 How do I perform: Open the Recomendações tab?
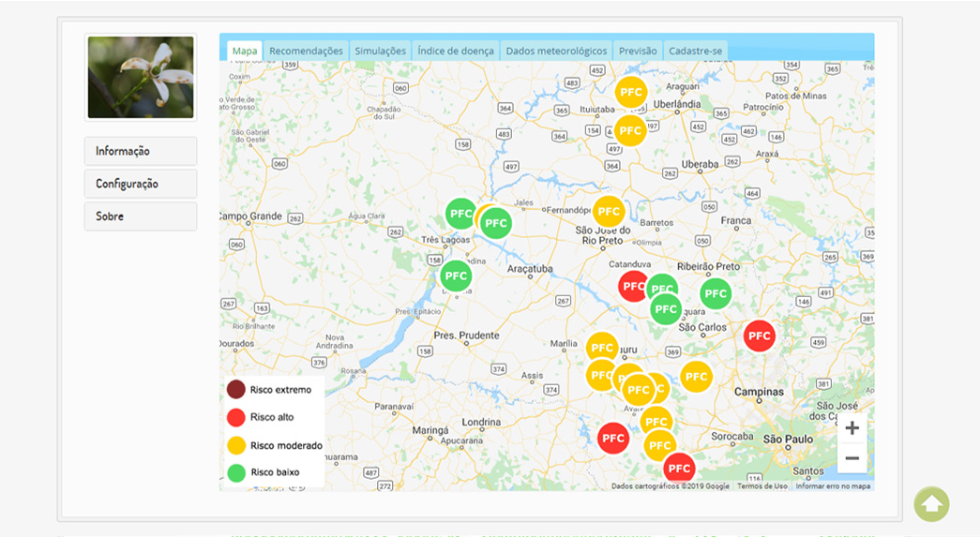pyautogui.click(x=306, y=52)
